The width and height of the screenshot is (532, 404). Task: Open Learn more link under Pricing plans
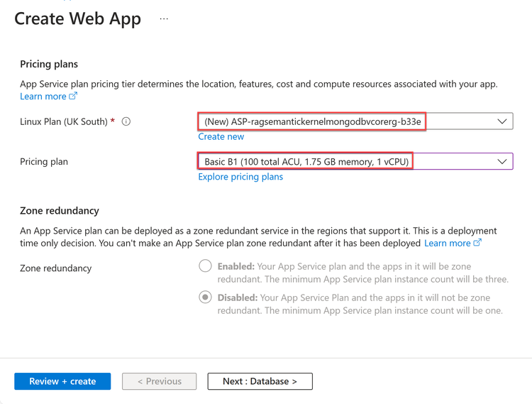(x=43, y=96)
